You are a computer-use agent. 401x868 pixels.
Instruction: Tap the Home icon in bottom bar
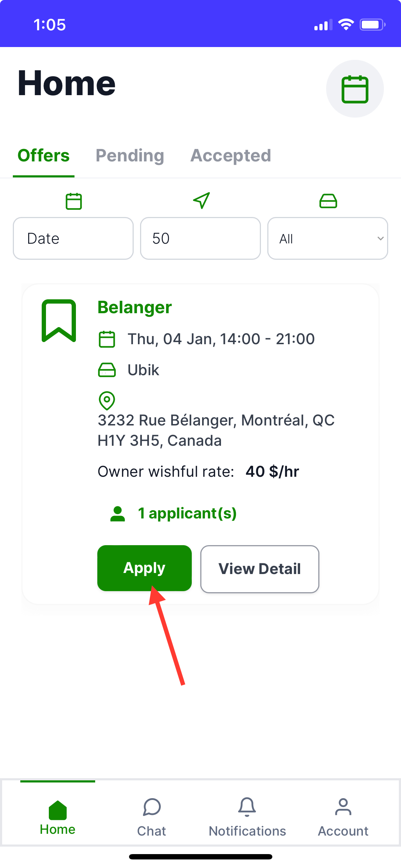click(58, 810)
